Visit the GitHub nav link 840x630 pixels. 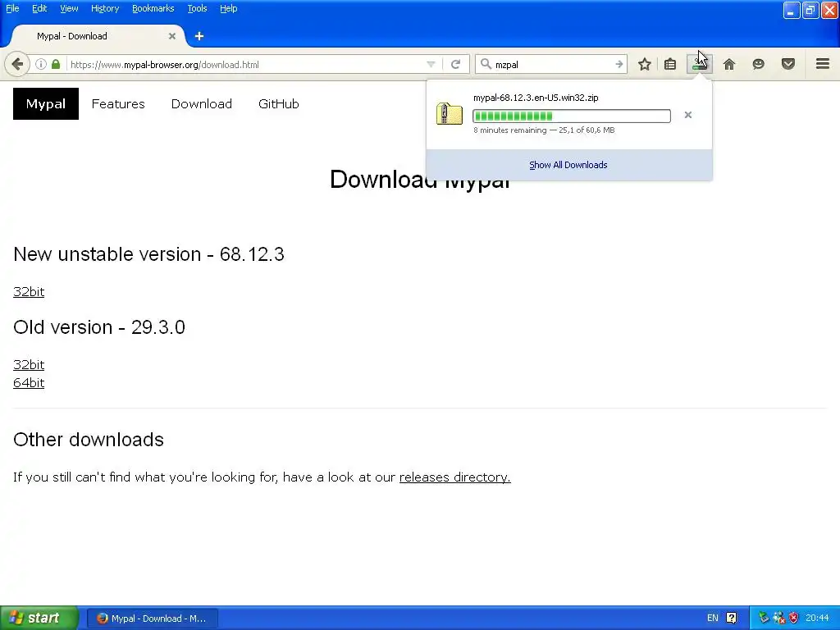279,104
